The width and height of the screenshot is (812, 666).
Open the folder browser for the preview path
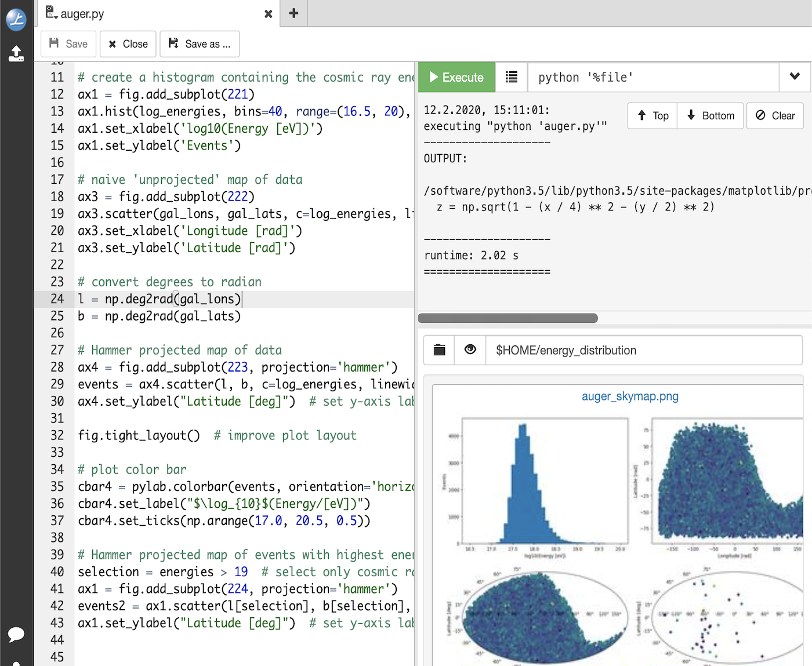click(x=438, y=350)
